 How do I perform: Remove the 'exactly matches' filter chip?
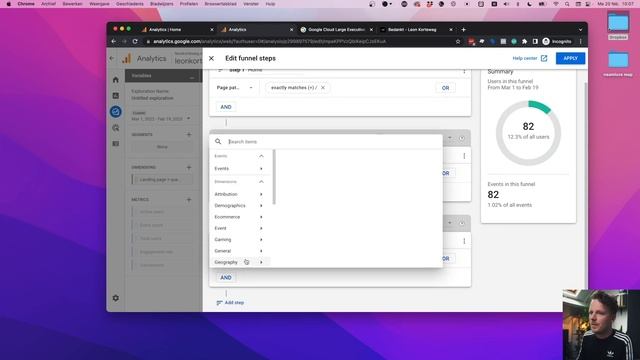pyautogui.click(x=323, y=88)
